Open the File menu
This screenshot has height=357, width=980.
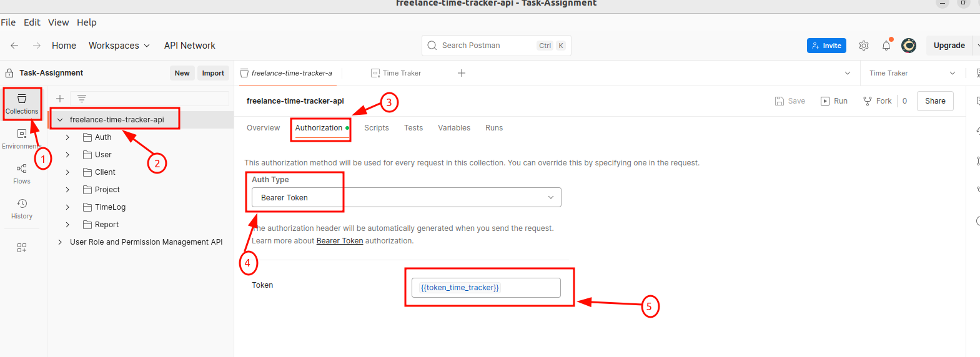coord(8,22)
